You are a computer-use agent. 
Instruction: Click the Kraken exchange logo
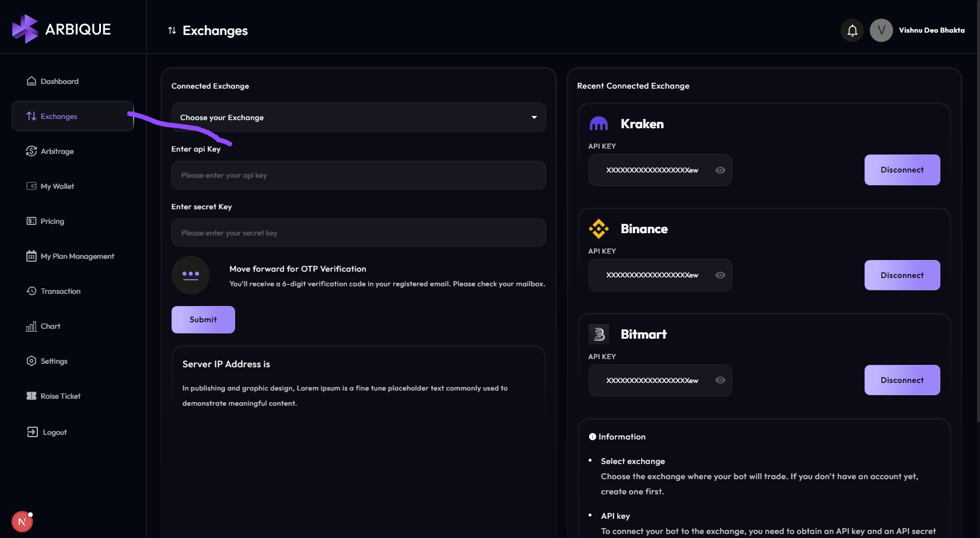[598, 124]
